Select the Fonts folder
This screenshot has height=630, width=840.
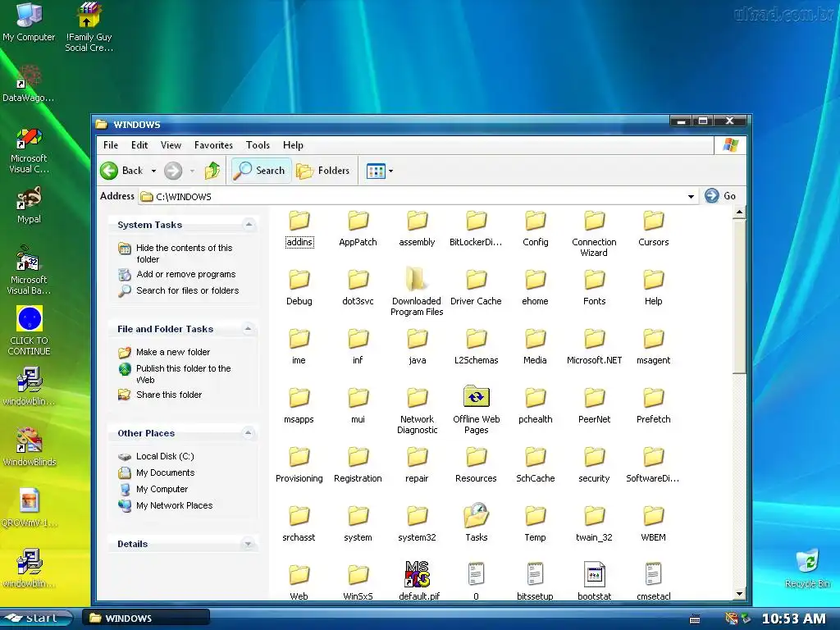(x=594, y=287)
